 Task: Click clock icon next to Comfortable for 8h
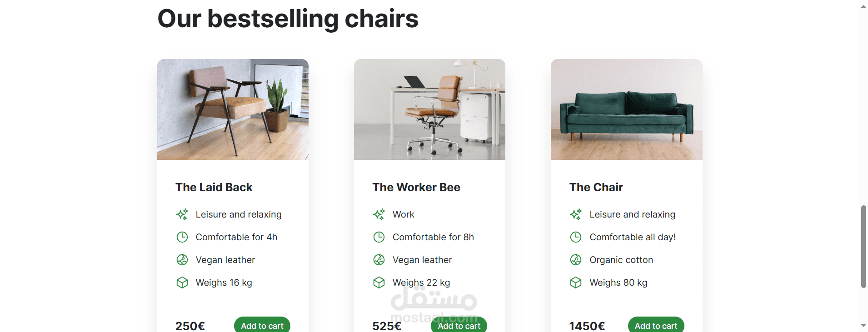point(379,237)
